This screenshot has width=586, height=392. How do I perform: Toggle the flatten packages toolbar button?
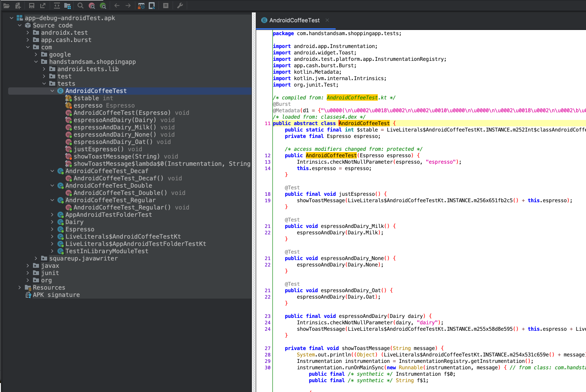(x=67, y=6)
